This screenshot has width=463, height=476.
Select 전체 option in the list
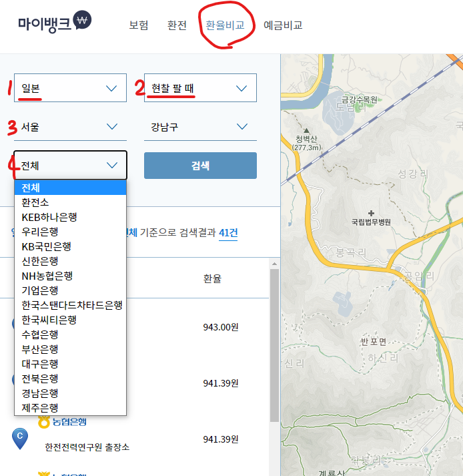[x=71, y=188]
